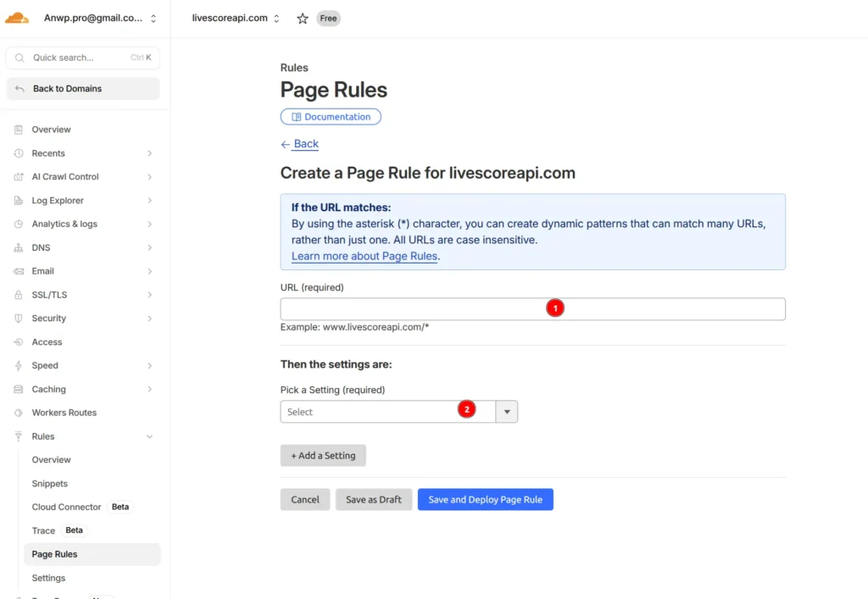Expand the DNS submenu chevron
The height and width of the screenshot is (599, 868).
pyautogui.click(x=149, y=247)
